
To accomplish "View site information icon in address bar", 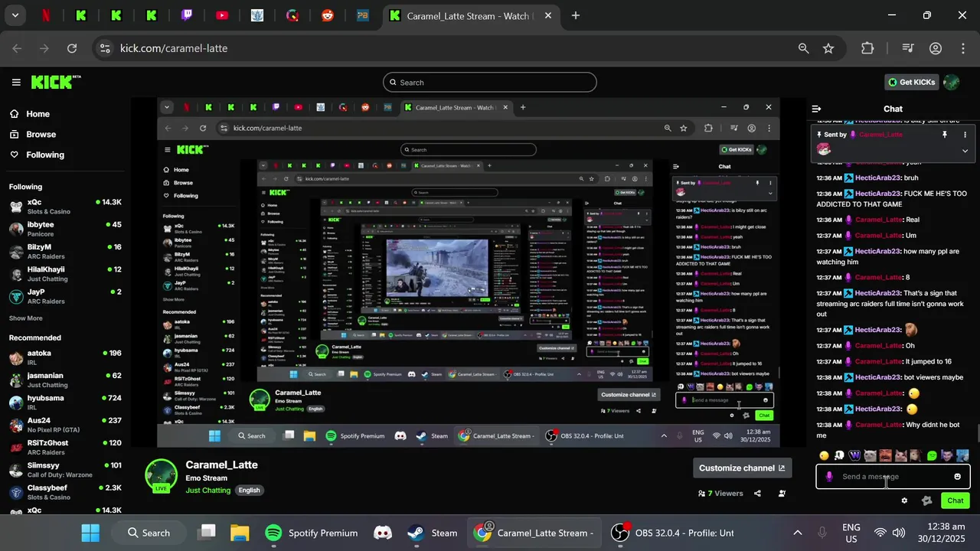I will (x=105, y=48).
